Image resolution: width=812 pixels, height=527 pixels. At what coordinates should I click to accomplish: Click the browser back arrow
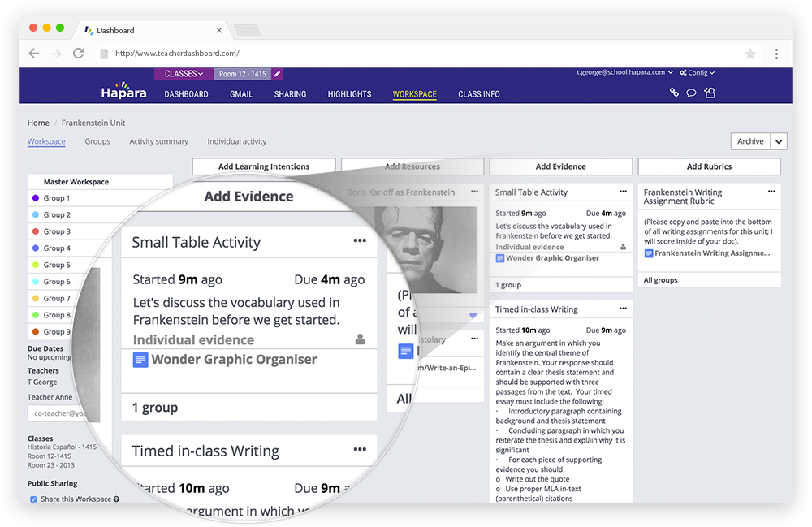[33, 54]
